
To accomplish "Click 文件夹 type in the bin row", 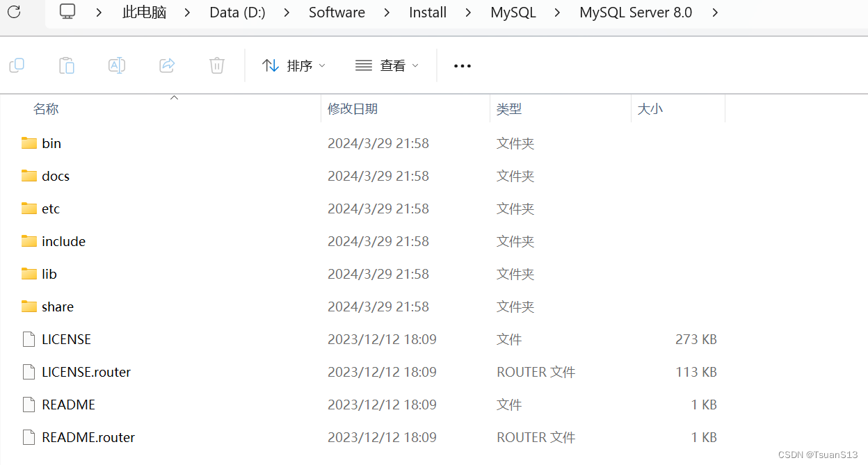I will point(515,143).
